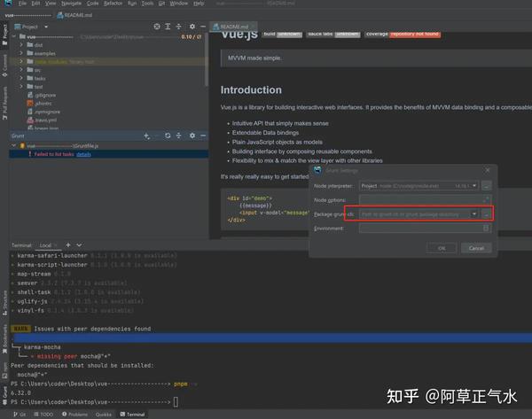532x419 pixels.
Task: Click OK in Grunt Settings dialog
Action: point(442,248)
